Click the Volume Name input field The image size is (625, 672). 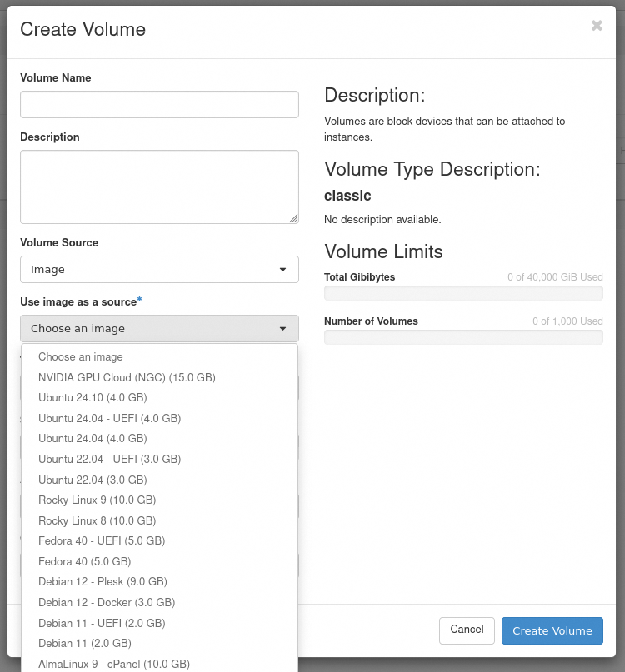(x=159, y=105)
